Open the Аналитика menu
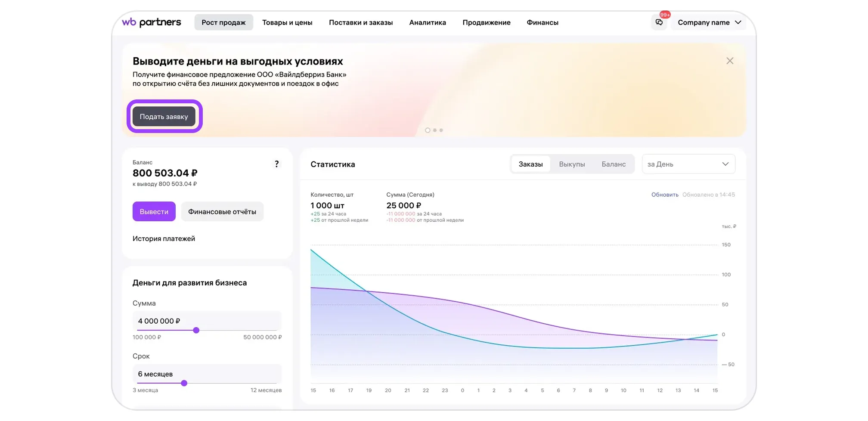Viewport: 868px width, 421px height. [427, 22]
